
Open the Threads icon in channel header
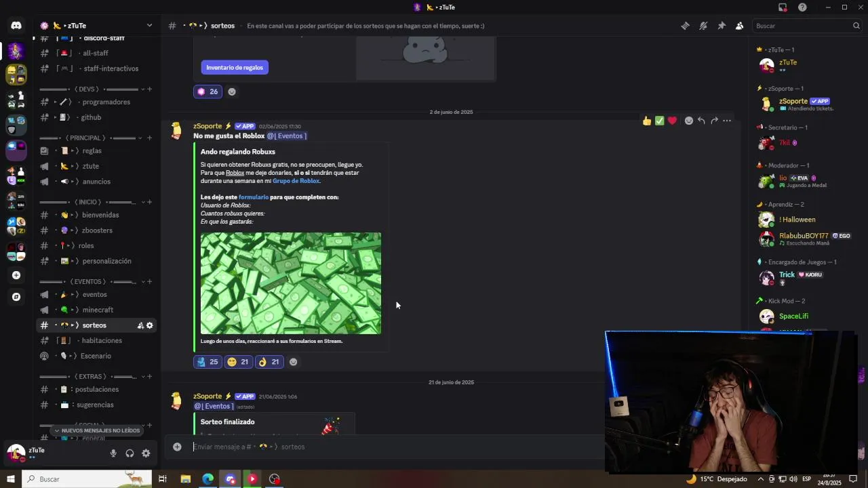685,26
